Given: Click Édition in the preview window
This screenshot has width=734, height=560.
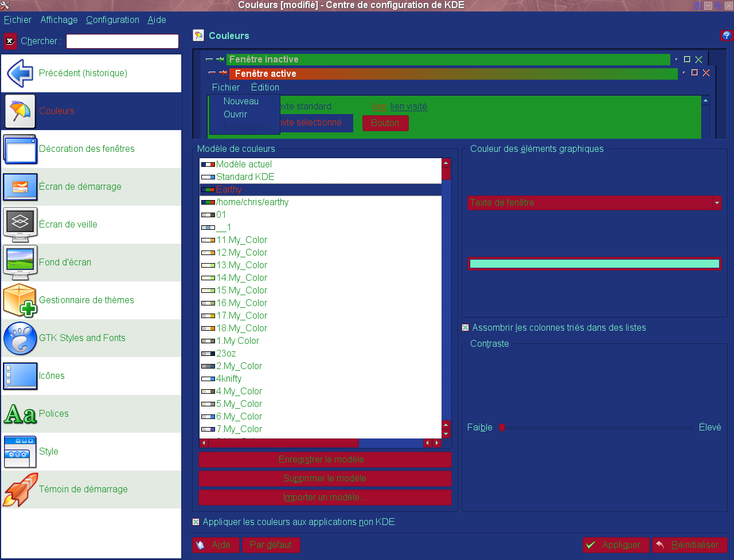Looking at the screenshot, I should click(x=265, y=88).
